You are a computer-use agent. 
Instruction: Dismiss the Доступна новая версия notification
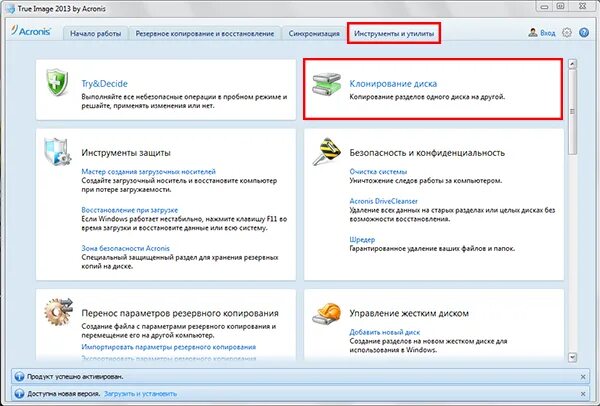click(583, 394)
